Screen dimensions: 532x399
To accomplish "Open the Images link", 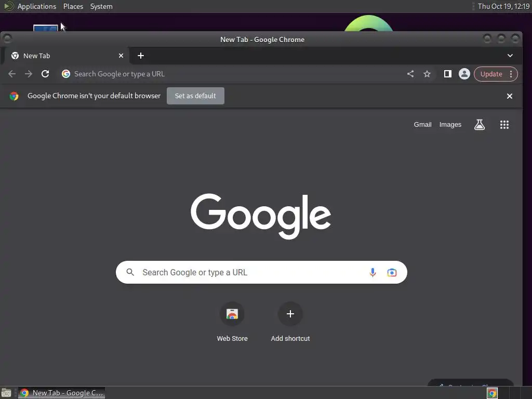I will click(x=450, y=125).
